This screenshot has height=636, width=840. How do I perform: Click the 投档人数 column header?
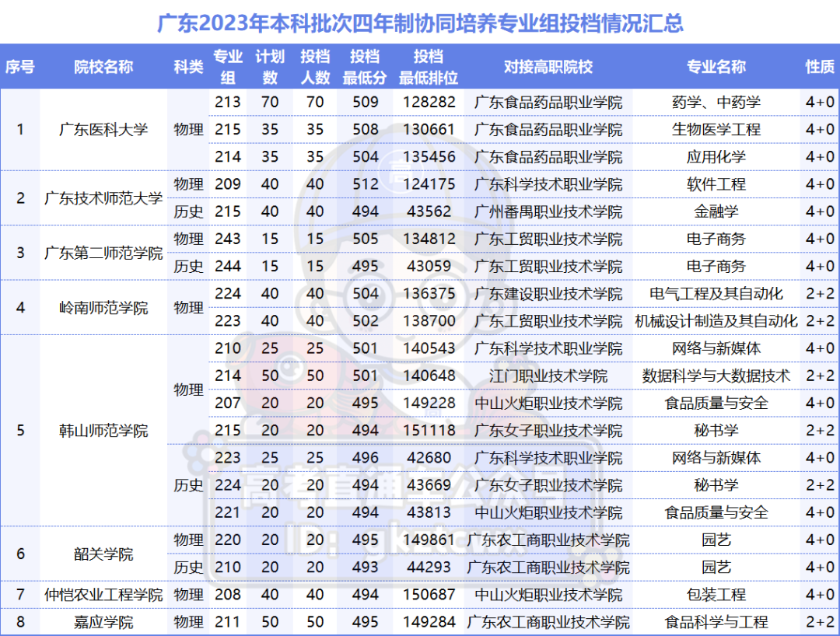315,67
